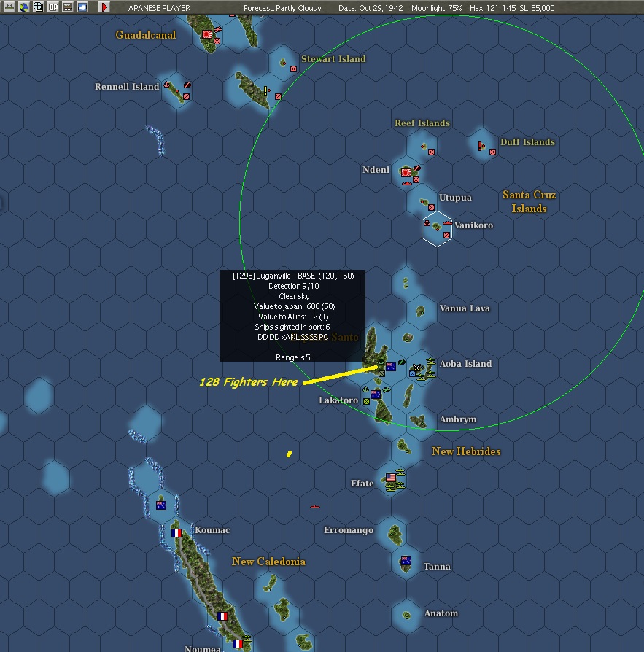Click the Moonlight 75% status text

click(x=437, y=8)
